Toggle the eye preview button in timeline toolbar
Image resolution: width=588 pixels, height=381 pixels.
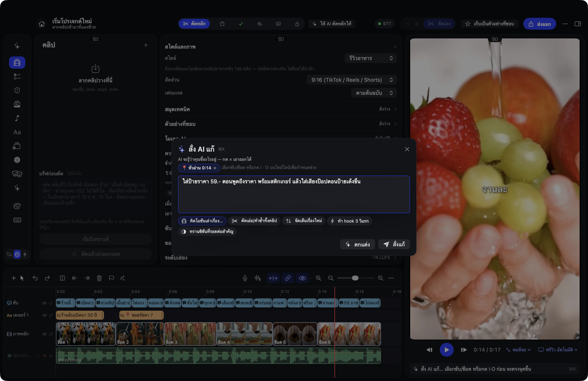click(302, 278)
